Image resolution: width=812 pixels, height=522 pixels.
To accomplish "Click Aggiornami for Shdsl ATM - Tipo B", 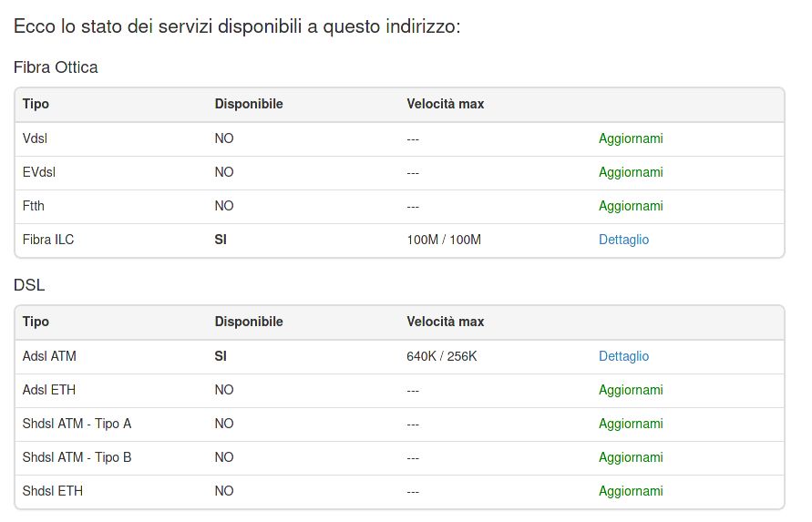I will click(631, 458).
